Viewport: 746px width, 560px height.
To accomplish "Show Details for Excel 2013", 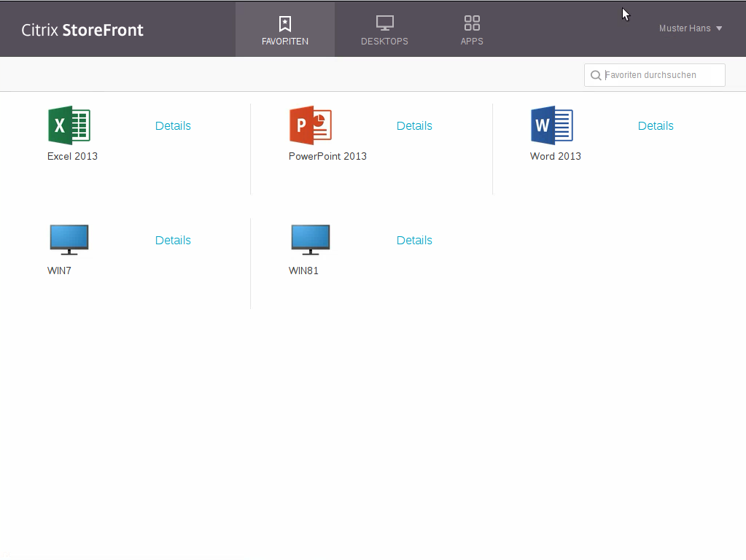I will pyautogui.click(x=173, y=125).
